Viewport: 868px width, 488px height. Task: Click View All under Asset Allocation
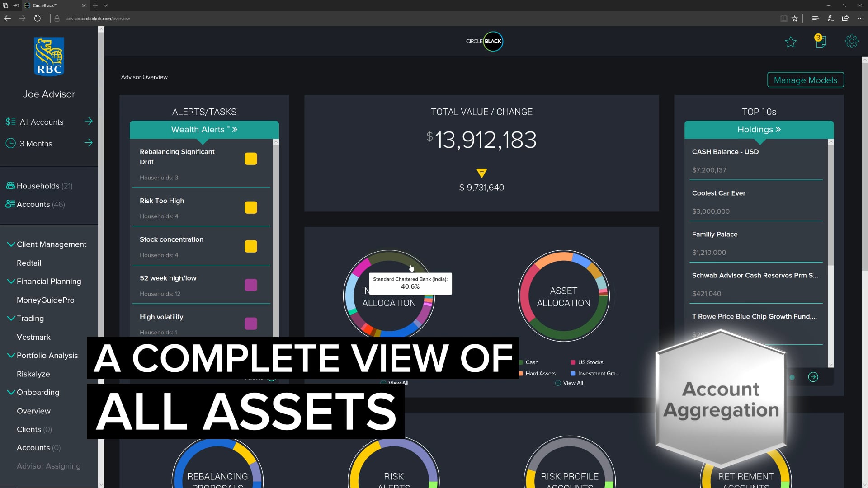(569, 383)
